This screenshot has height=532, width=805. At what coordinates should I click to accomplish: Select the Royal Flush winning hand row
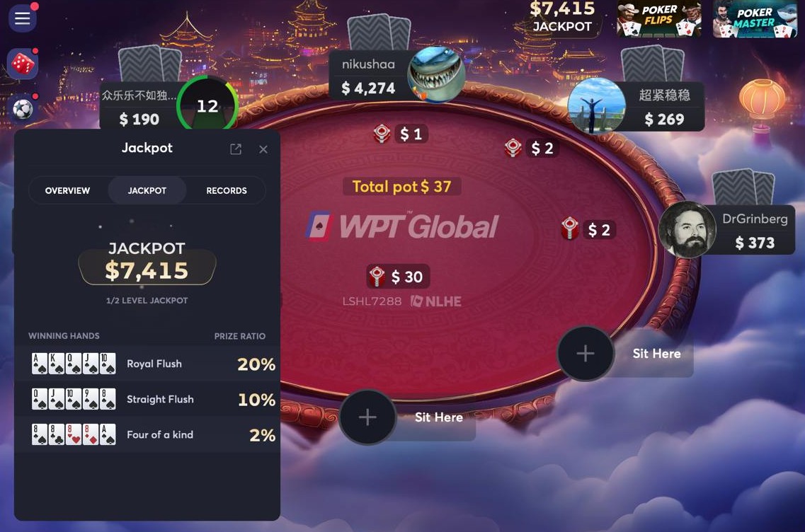[x=147, y=364]
